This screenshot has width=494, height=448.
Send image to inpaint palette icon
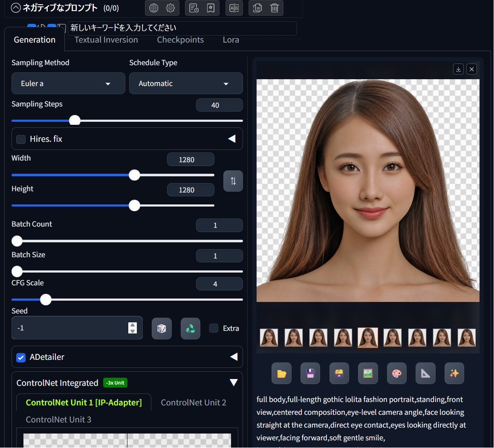(397, 373)
